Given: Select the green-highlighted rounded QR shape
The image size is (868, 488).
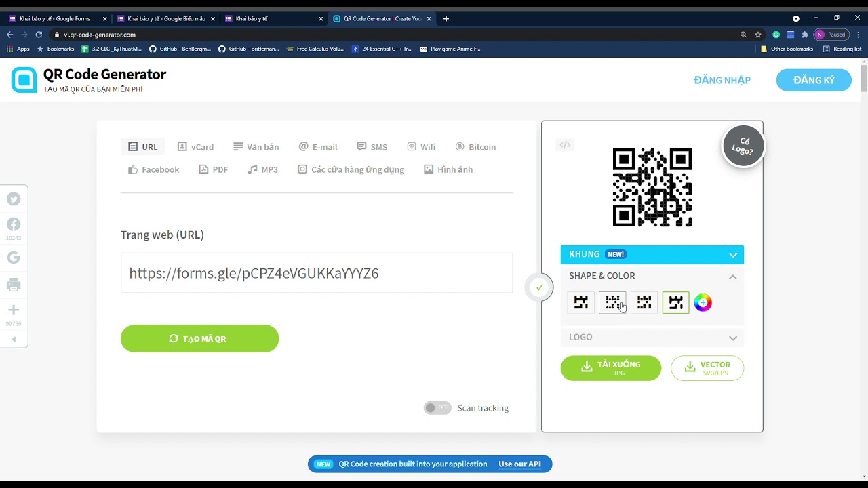Looking at the screenshot, I should (675, 303).
